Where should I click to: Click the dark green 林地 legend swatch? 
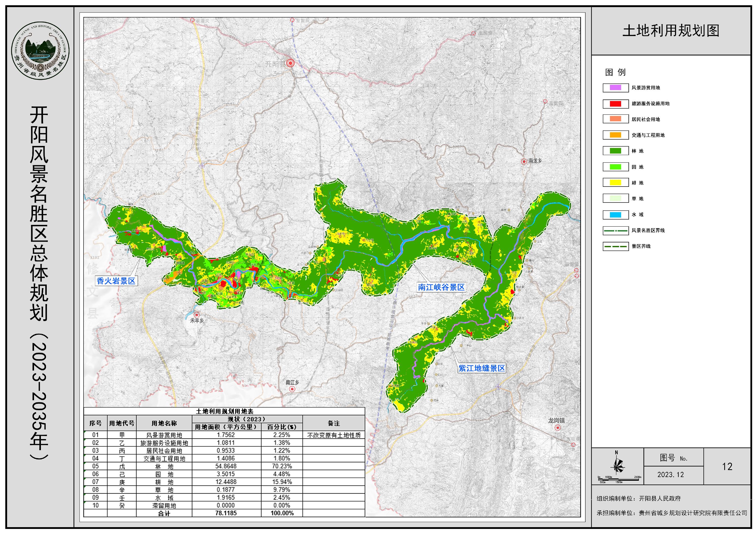615,151
